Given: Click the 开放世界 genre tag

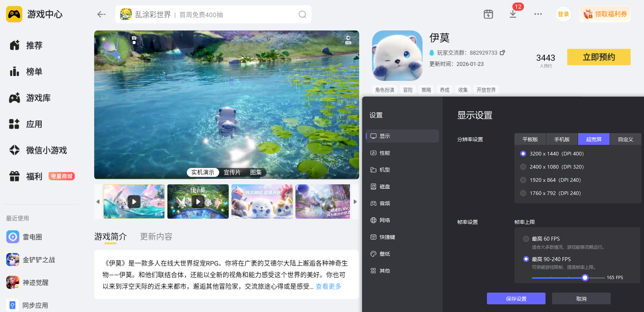Looking at the screenshot, I should [x=486, y=90].
